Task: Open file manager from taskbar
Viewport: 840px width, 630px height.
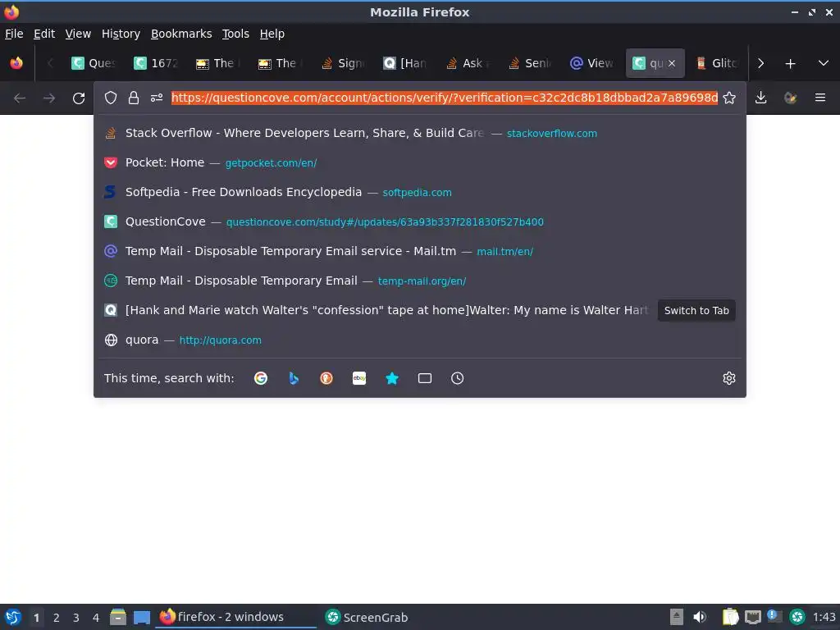Action: tap(118, 617)
